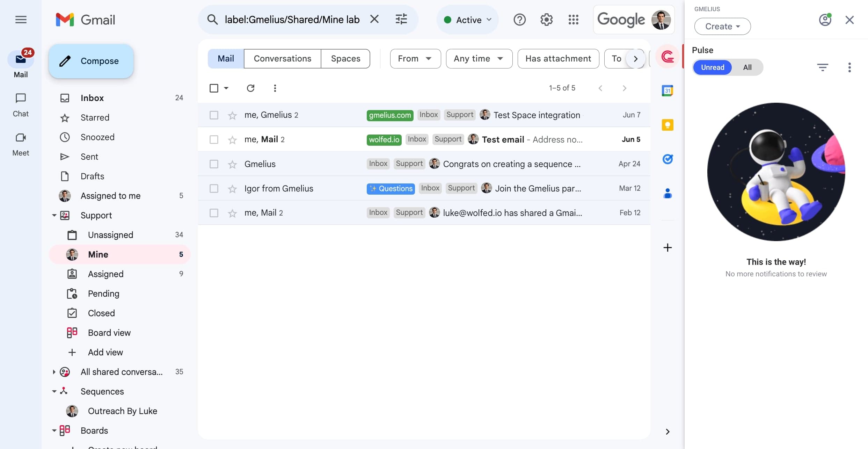Open the Google apps grid
Screen dimensions: 868x449
573,20
